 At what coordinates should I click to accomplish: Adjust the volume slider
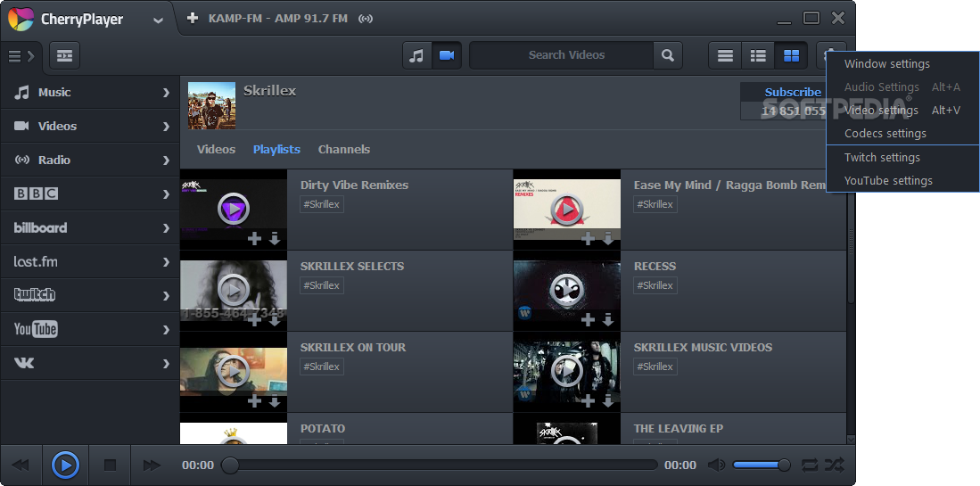762,465
